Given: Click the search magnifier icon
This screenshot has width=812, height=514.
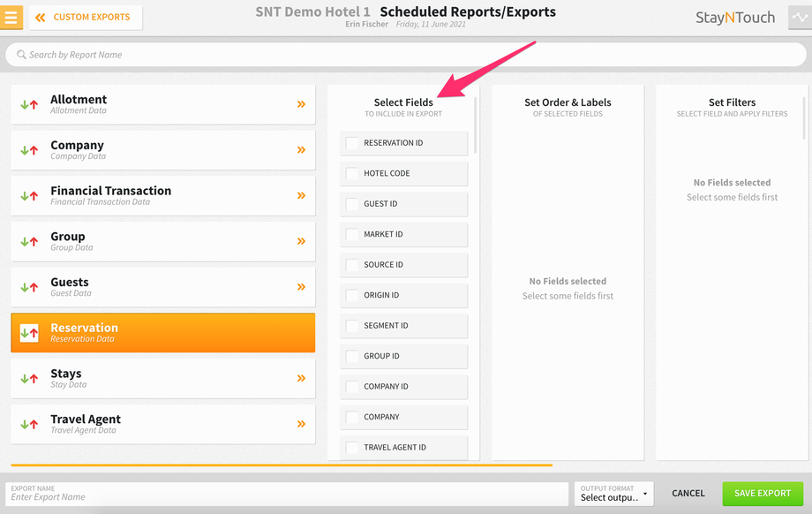Looking at the screenshot, I should [21, 55].
